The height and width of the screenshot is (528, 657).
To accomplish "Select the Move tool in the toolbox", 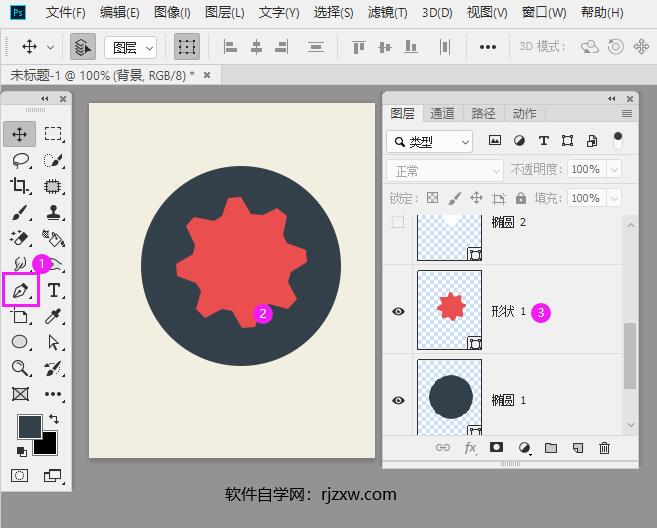I will [x=20, y=135].
